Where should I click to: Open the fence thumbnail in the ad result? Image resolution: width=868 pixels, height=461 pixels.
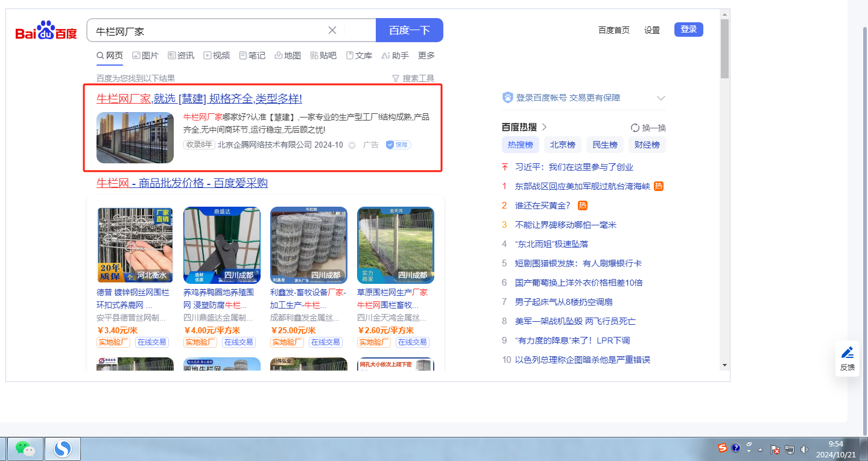(x=135, y=137)
